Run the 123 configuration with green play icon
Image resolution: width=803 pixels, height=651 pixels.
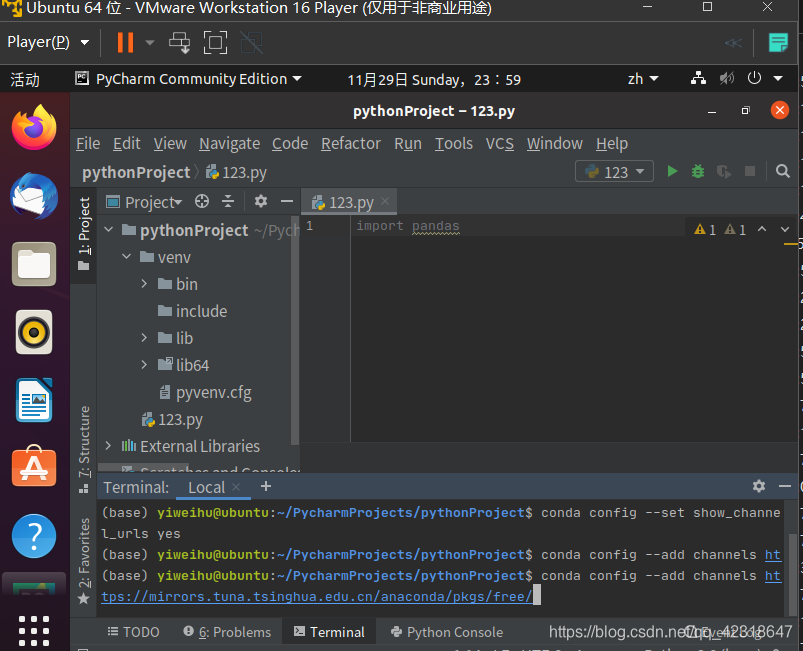coord(672,172)
